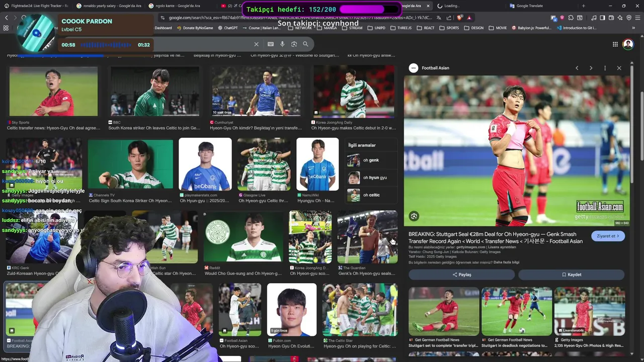Clear the Google search box with X
This screenshot has height=362, width=644.
256,44
